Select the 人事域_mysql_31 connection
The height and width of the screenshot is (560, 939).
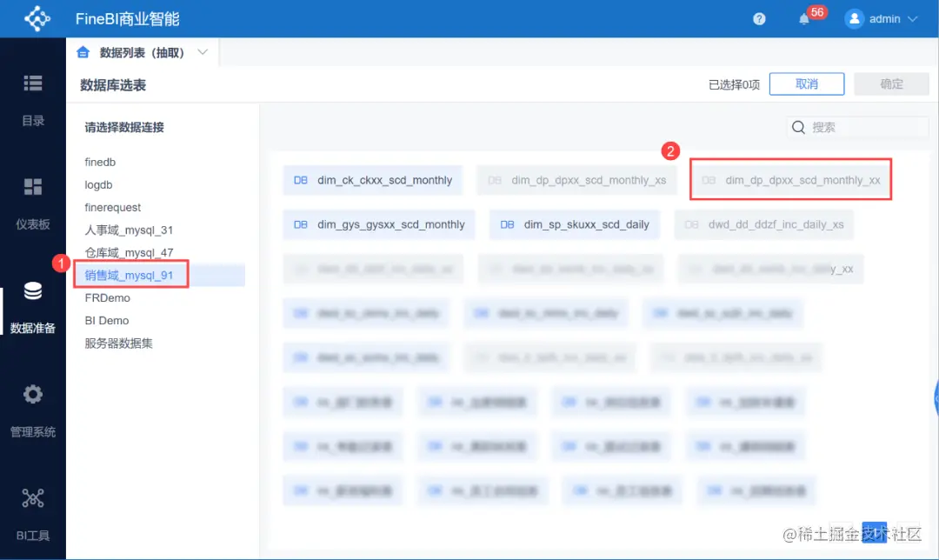pyautogui.click(x=129, y=230)
